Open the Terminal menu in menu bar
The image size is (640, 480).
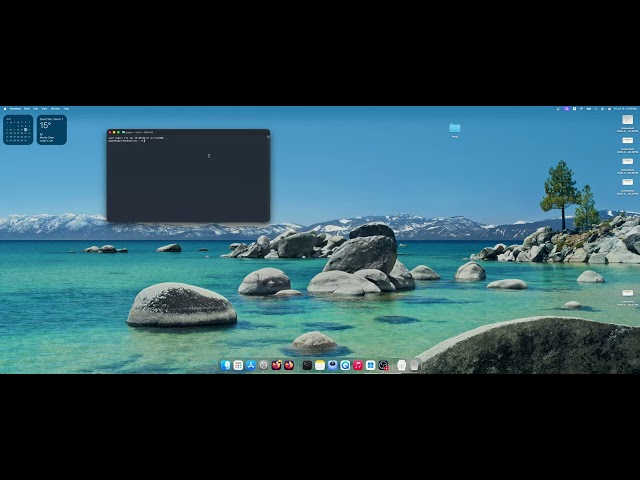point(15,109)
